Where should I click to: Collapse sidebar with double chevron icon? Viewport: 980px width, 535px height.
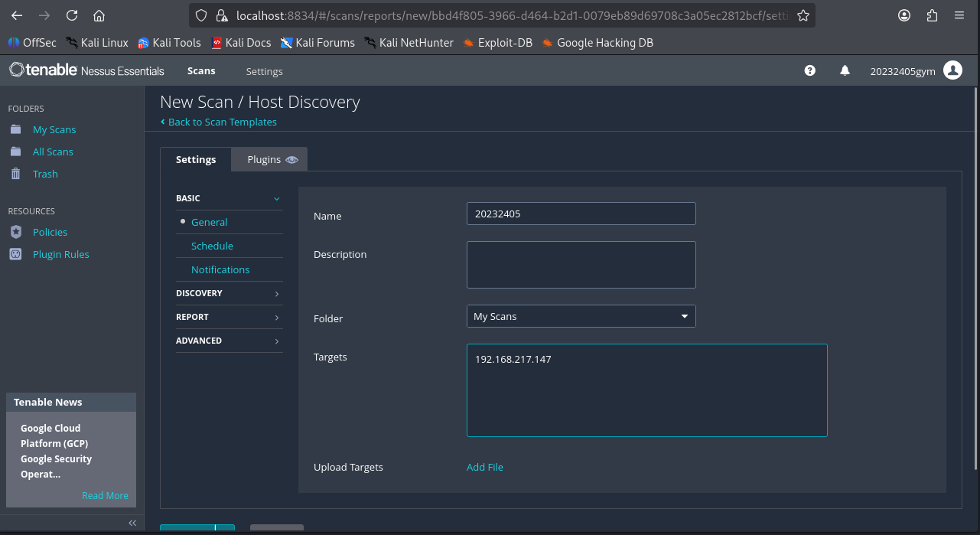tap(132, 523)
